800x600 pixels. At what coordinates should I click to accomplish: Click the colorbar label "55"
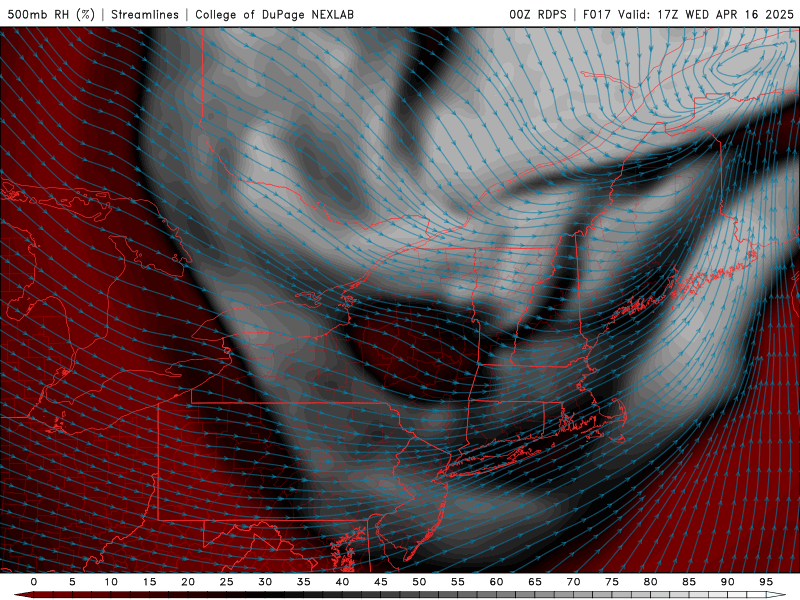click(x=458, y=582)
